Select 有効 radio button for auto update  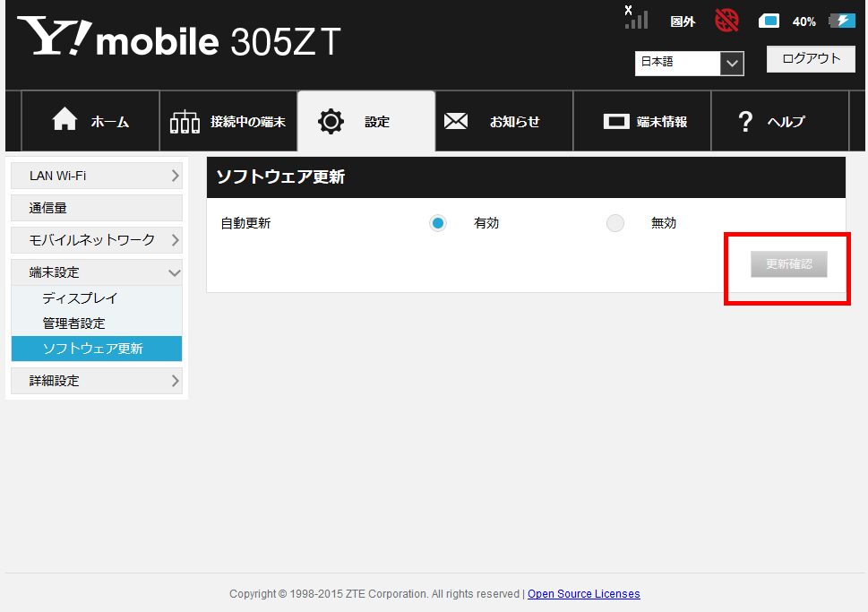(x=438, y=223)
